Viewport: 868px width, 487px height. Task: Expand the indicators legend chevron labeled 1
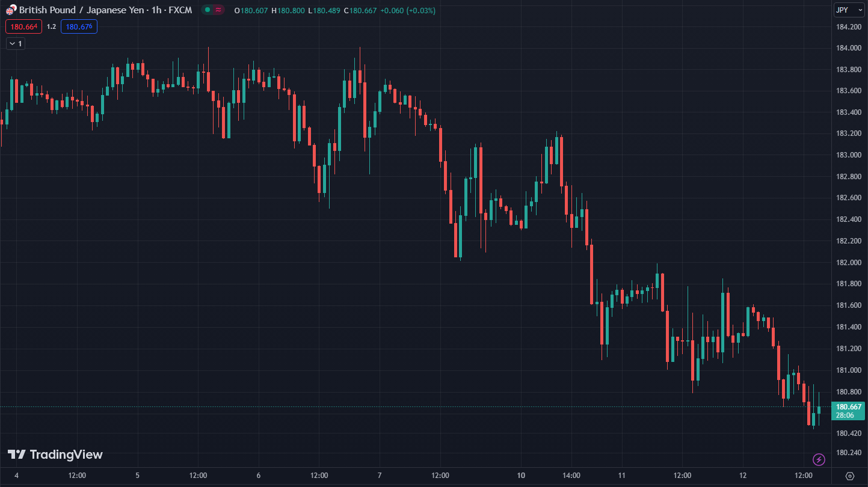pyautogui.click(x=15, y=43)
